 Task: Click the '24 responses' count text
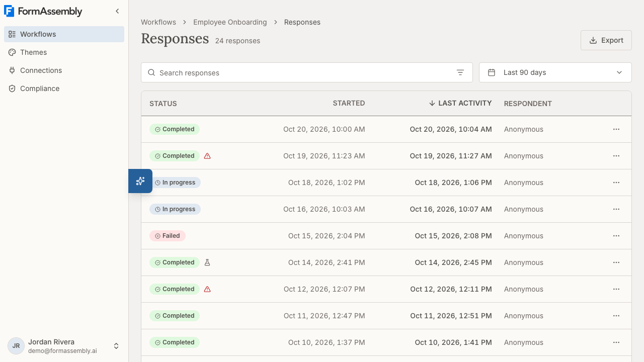click(x=237, y=41)
